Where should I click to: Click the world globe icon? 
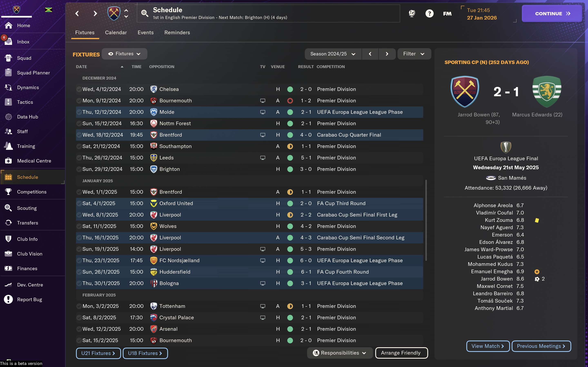(x=412, y=14)
